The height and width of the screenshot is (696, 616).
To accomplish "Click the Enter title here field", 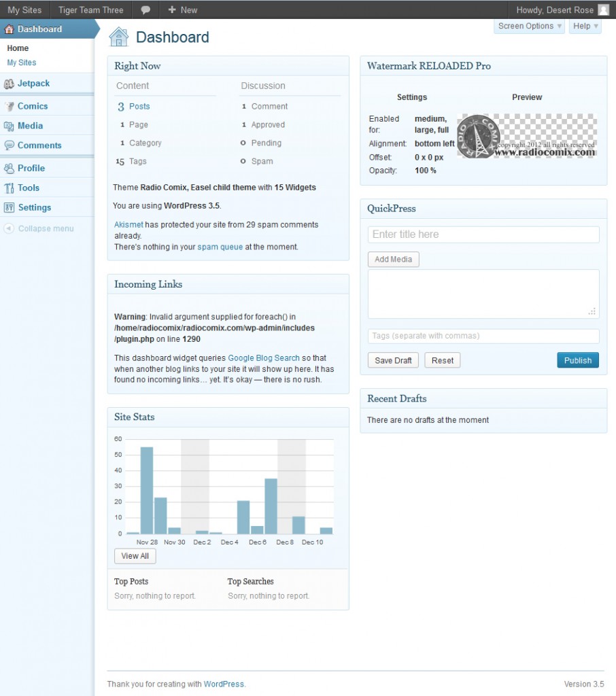I will [x=483, y=234].
